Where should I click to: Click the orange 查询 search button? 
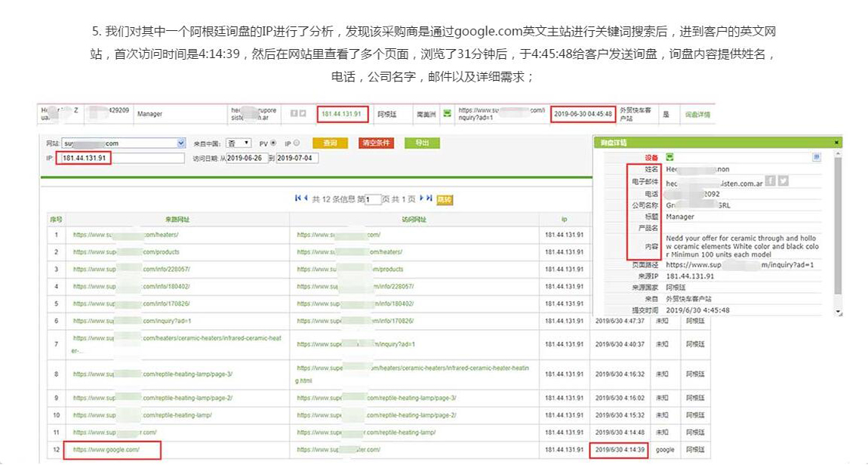click(331, 143)
